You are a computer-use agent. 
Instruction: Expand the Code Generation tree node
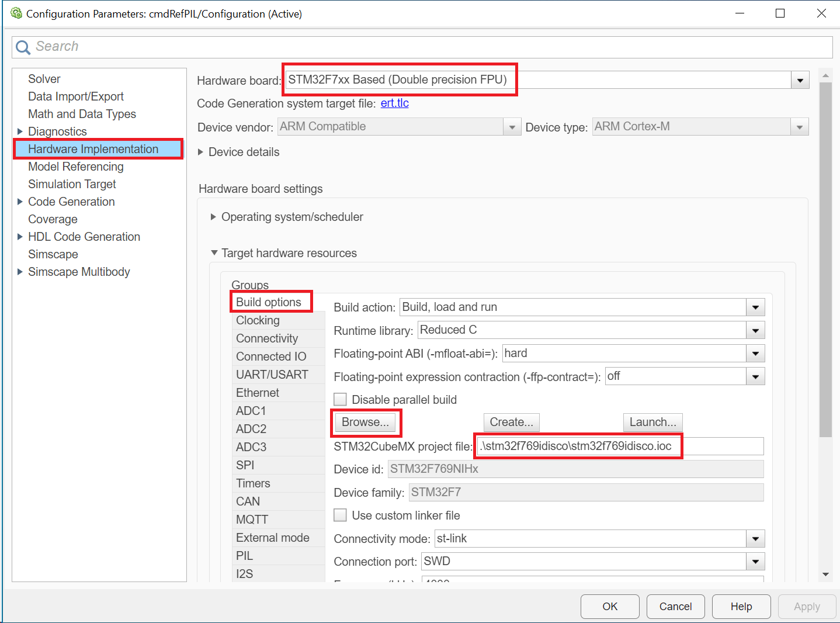point(20,202)
